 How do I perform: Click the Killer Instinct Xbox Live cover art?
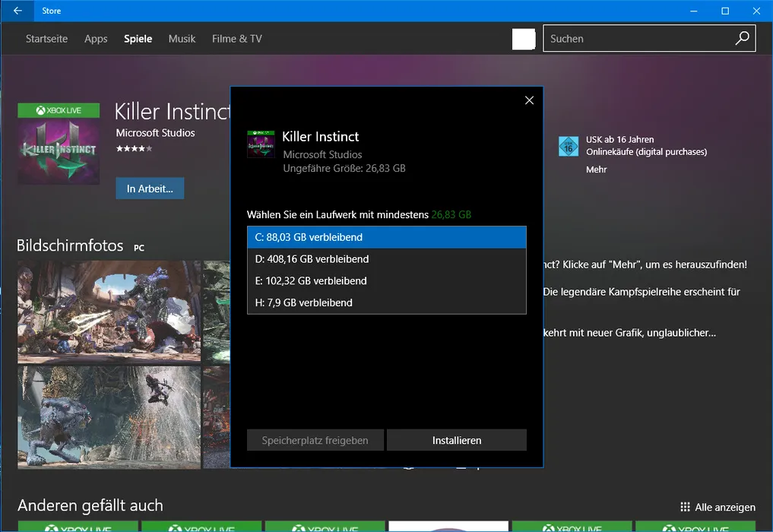click(59, 144)
